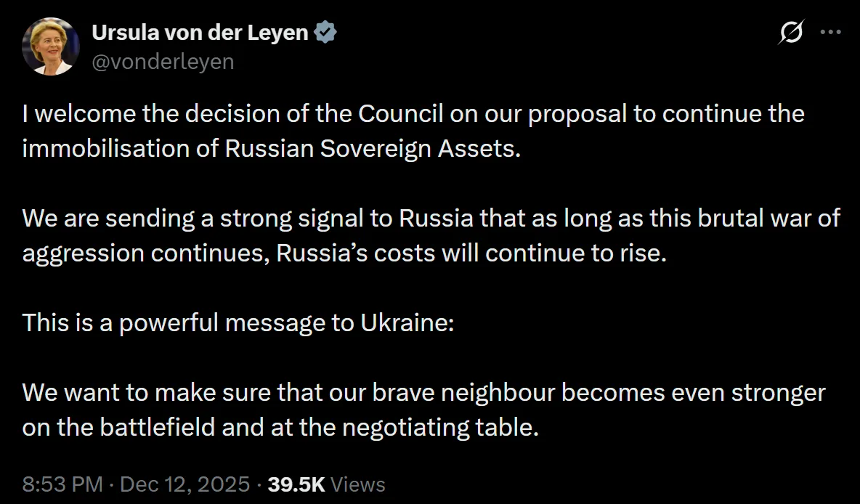This screenshot has width=860, height=504.
Task: Click the phrase "Russian Sovereign Assets"
Action: click(x=371, y=147)
